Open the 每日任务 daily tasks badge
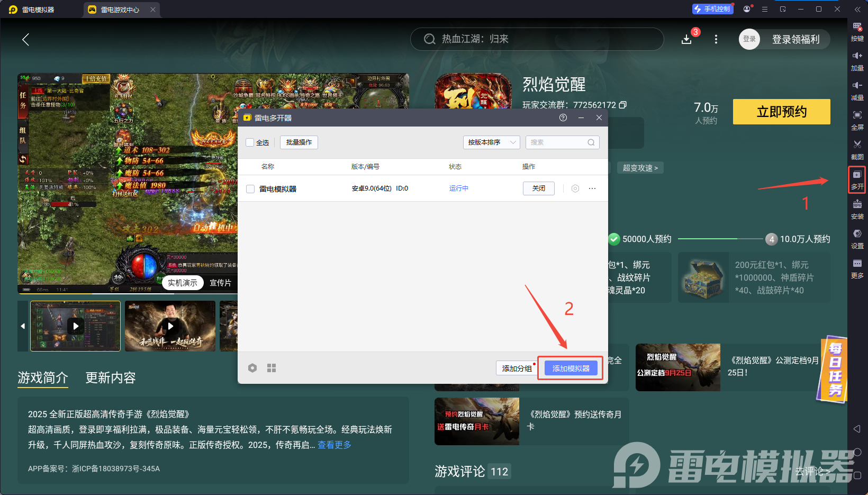The height and width of the screenshot is (495, 868). (x=833, y=369)
